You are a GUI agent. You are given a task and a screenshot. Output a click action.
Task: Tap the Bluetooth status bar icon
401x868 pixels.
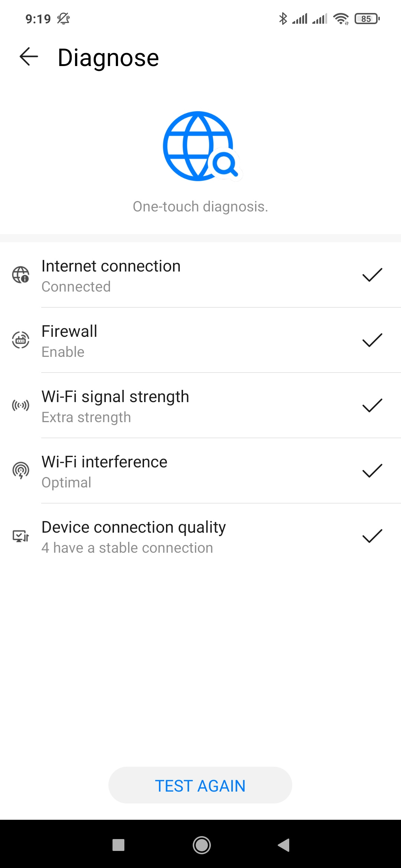tap(283, 19)
